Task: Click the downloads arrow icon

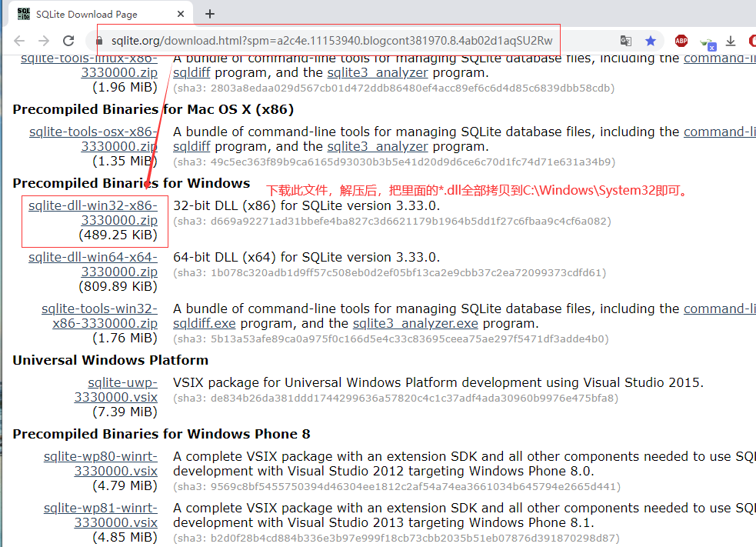Action: 731,42
